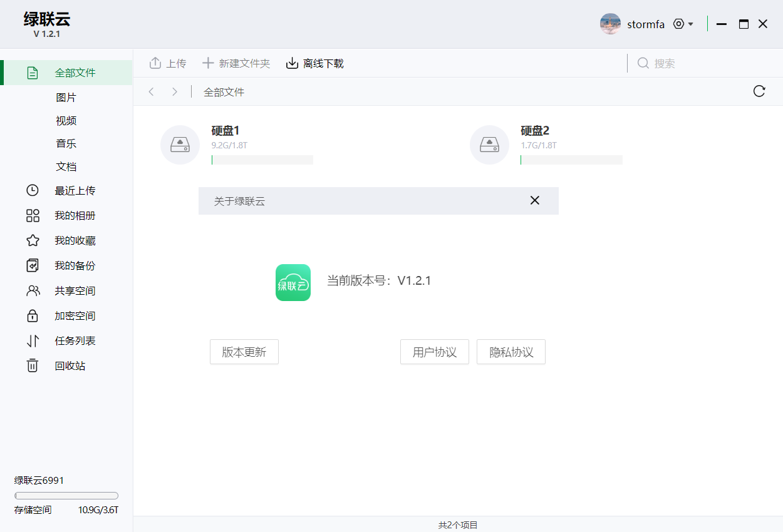Viewport: 783px width, 532px height.
Task: Click the stormfa username
Action: tap(646, 24)
